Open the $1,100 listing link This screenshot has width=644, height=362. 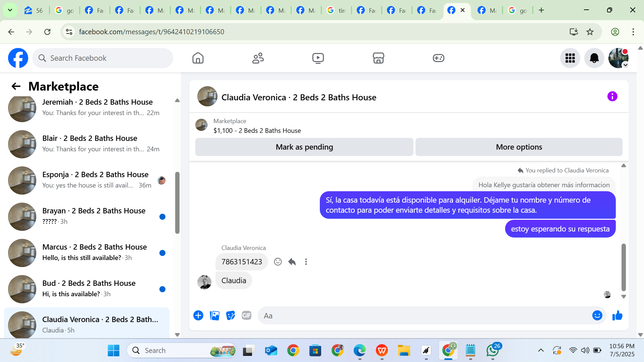coord(257,131)
